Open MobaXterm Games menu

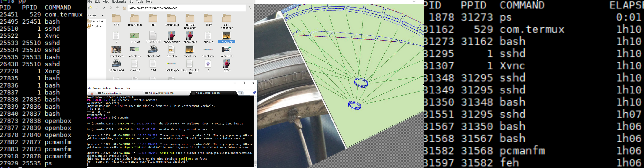click(97, 88)
